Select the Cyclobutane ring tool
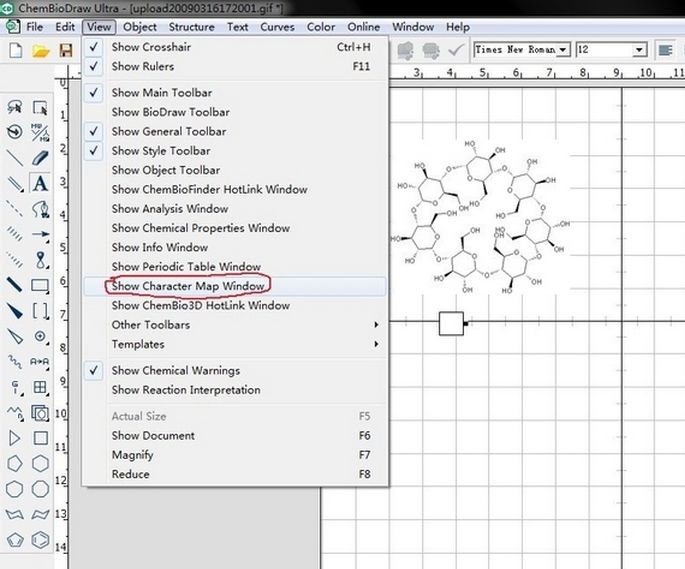The width and height of the screenshot is (685, 569). click(x=40, y=438)
